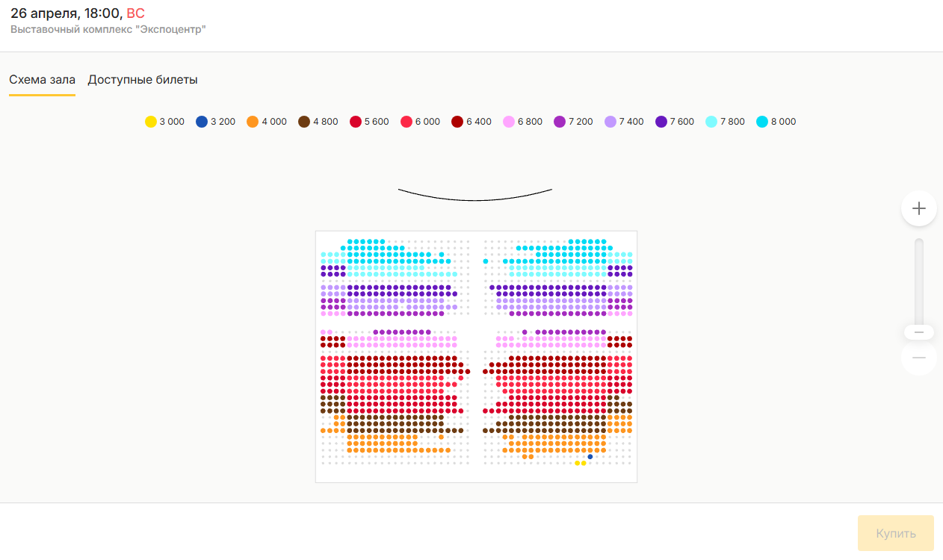The image size is (943, 560).
Task: Click the 6 000 price legend dot
Action: pos(406,122)
